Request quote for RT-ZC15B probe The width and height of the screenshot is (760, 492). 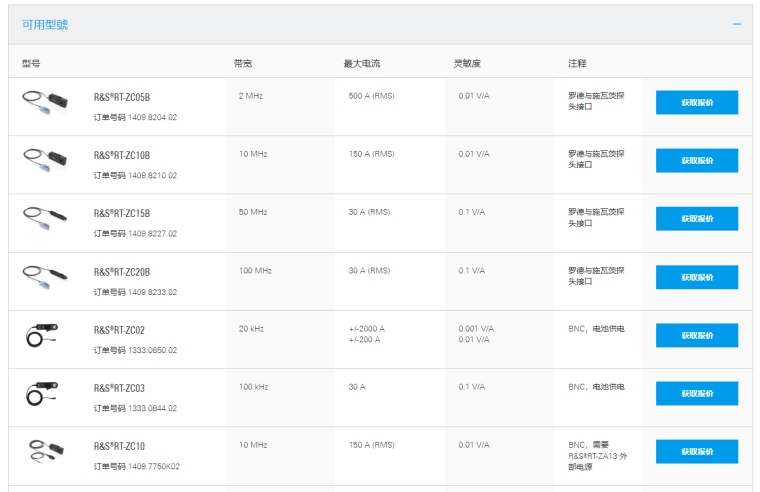[x=697, y=219]
